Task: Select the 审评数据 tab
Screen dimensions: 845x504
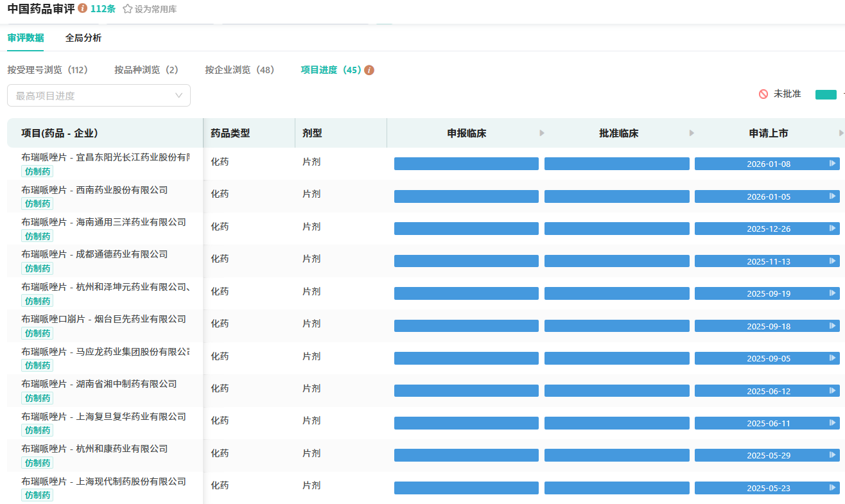Action: click(26, 38)
